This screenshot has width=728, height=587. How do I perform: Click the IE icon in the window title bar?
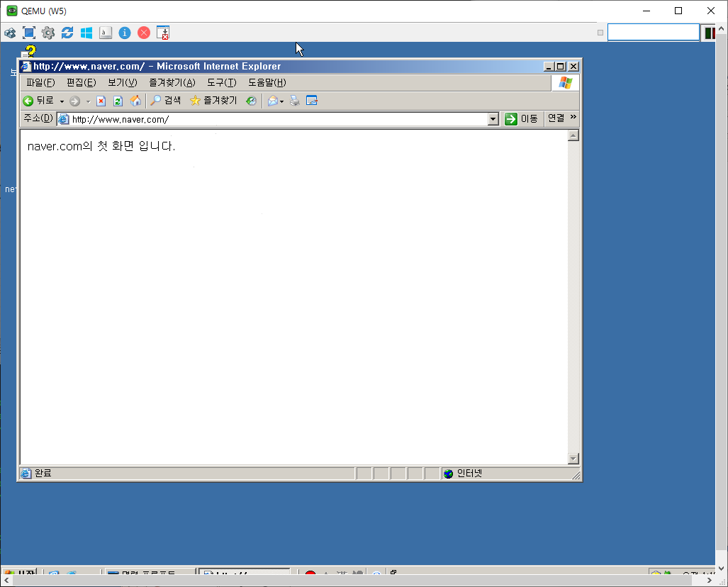coord(26,67)
